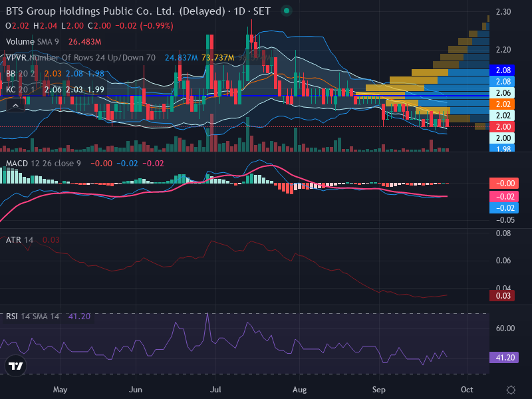Click the dark red 0.03 ATR axis label

[x=502, y=295]
